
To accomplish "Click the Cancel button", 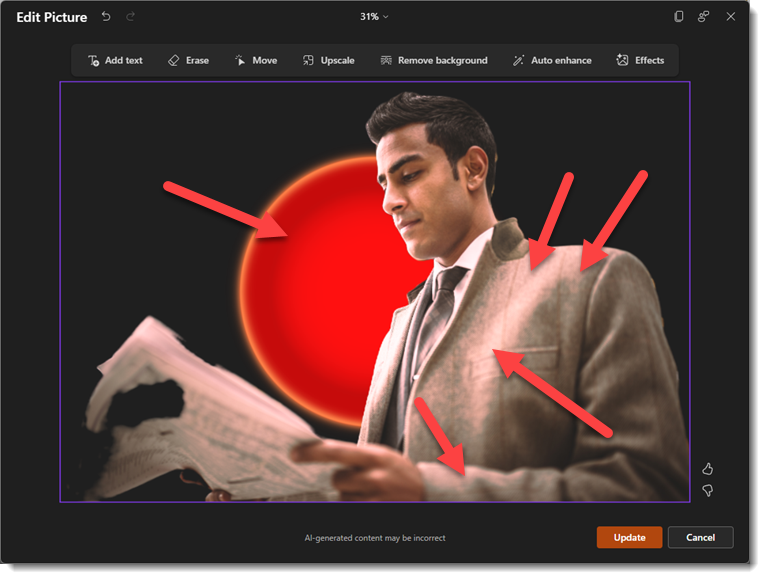I will [700, 538].
